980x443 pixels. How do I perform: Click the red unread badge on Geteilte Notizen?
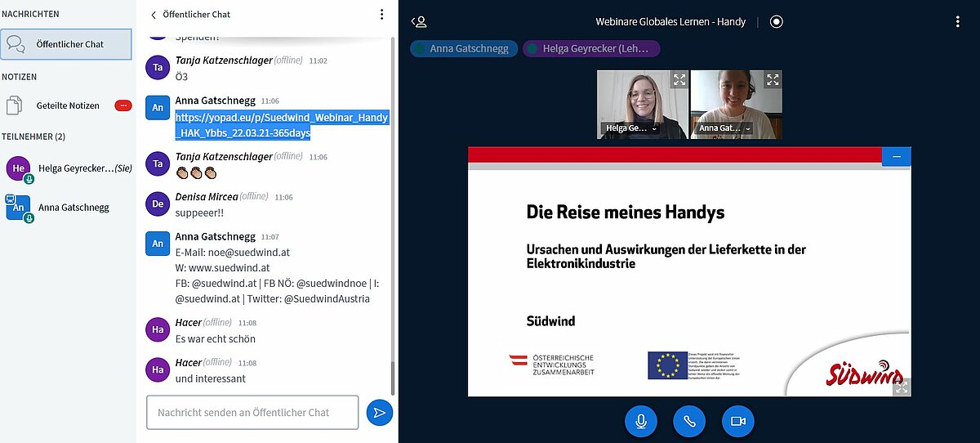click(x=123, y=105)
